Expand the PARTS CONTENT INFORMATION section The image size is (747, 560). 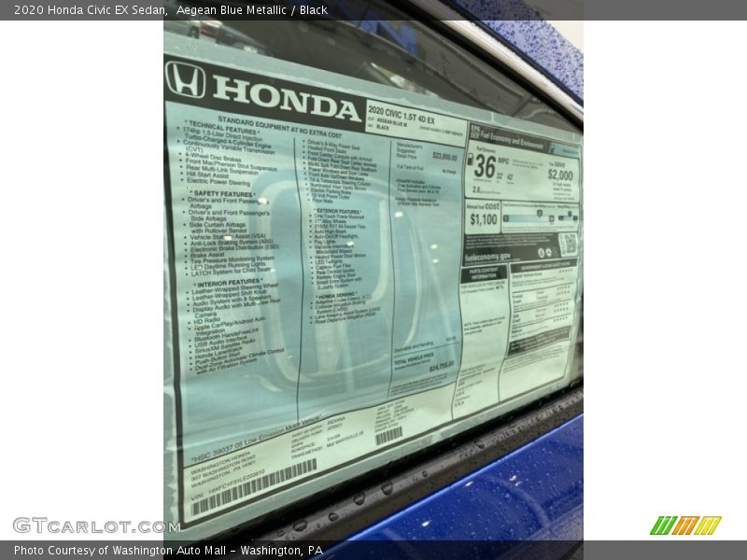[x=482, y=273]
